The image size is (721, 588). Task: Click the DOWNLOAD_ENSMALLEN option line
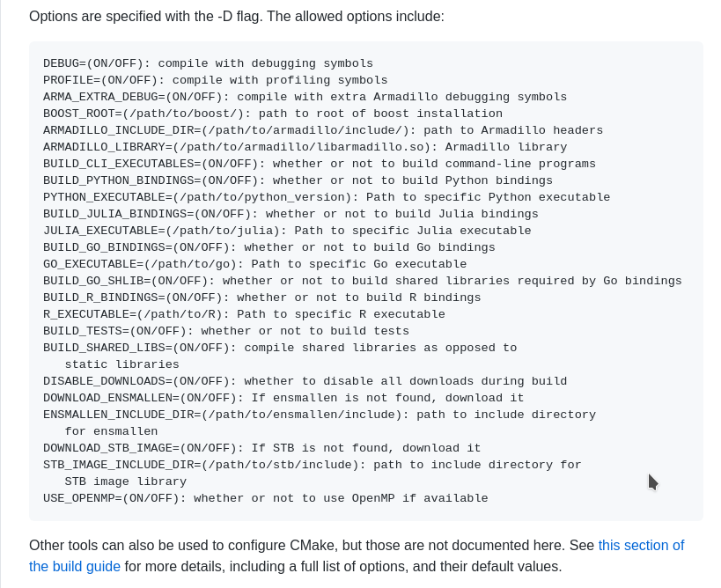coord(283,398)
